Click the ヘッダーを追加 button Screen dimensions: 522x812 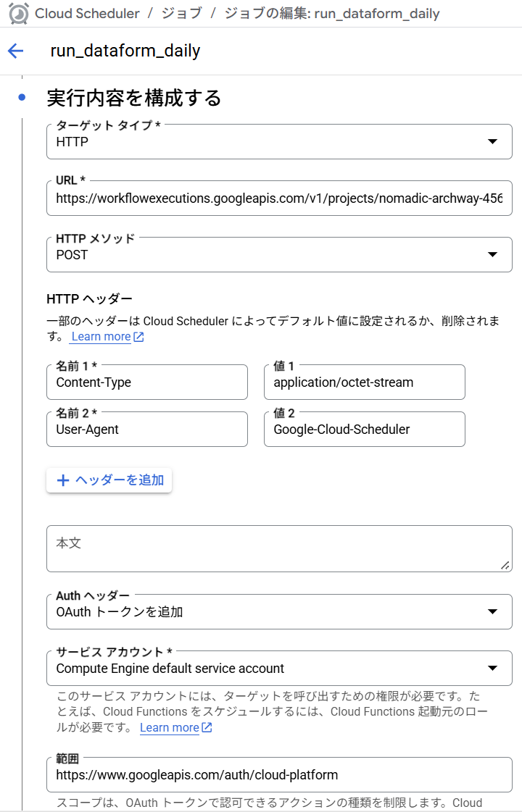[x=109, y=480]
